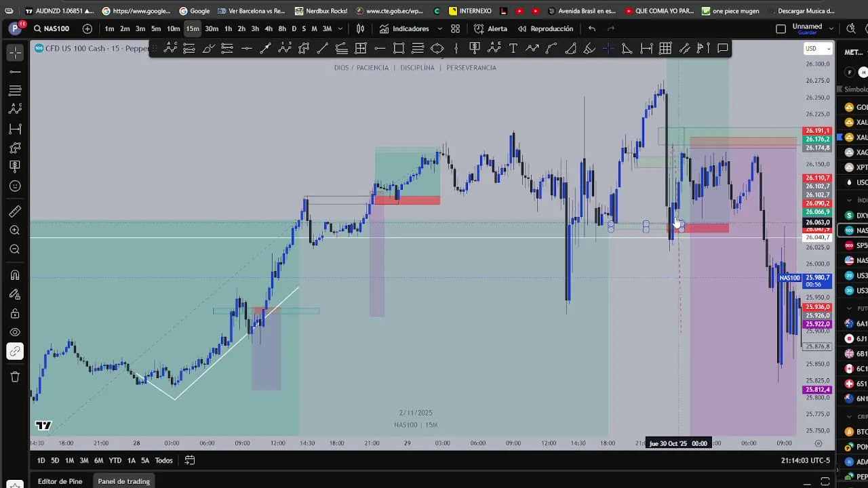Click the Alerta button

(x=490, y=28)
